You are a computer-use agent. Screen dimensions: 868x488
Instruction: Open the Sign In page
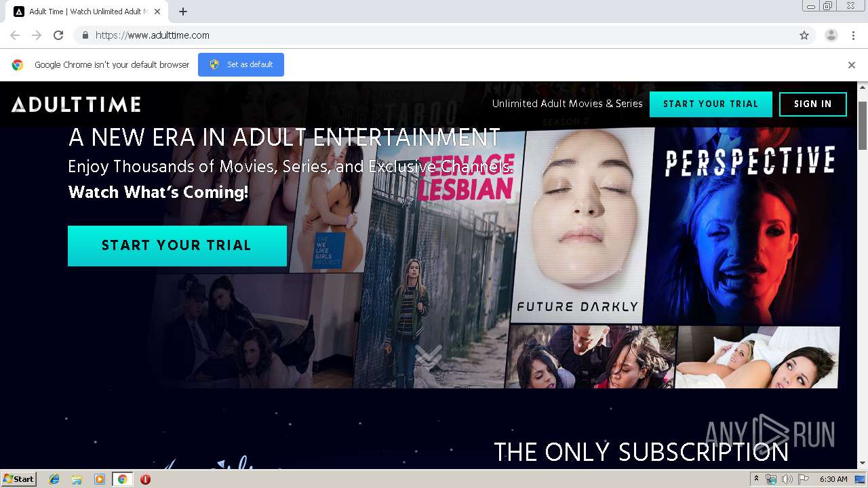click(x=813, y=104)
